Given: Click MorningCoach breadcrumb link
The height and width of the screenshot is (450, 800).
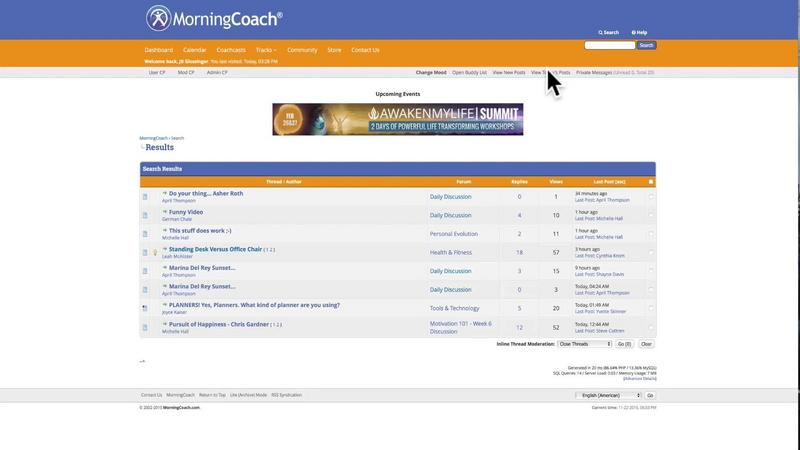Looking at the screenshot, I should click(154, 138).
